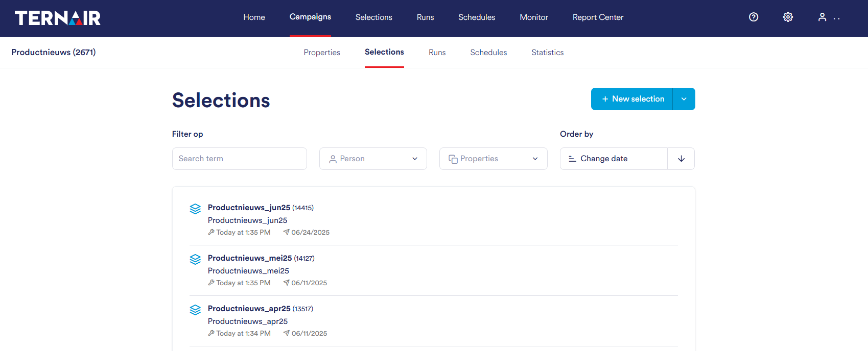This screenshot has height=351, width=868.
Task: Click the Productnieuws_mei25 layers icon
Action: coord(195,259)
